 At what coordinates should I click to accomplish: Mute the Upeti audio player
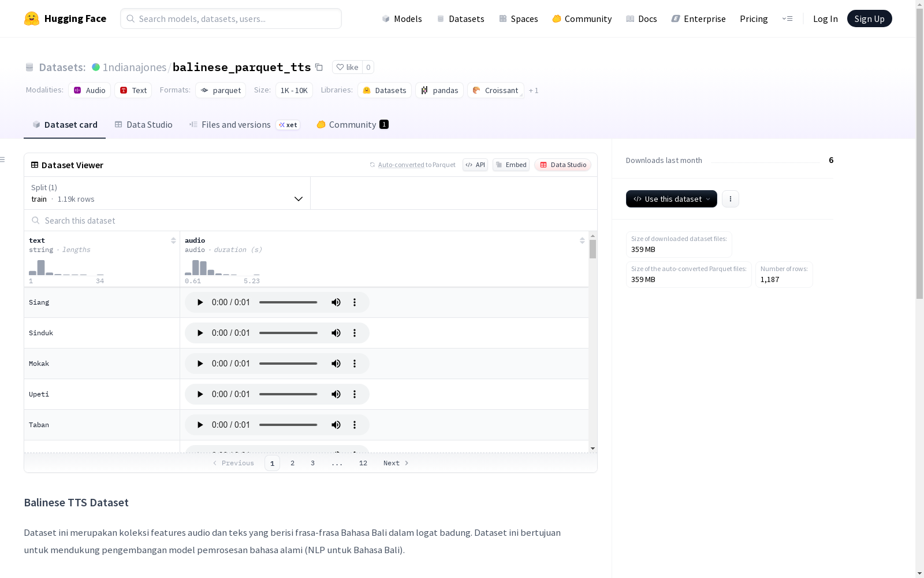pyautogui.click(x=336, y=394)
